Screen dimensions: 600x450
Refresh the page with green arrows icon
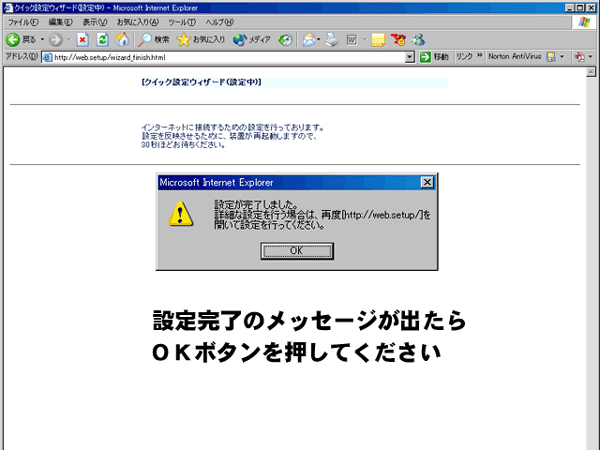pyautogui.click(x=102, y=39)
